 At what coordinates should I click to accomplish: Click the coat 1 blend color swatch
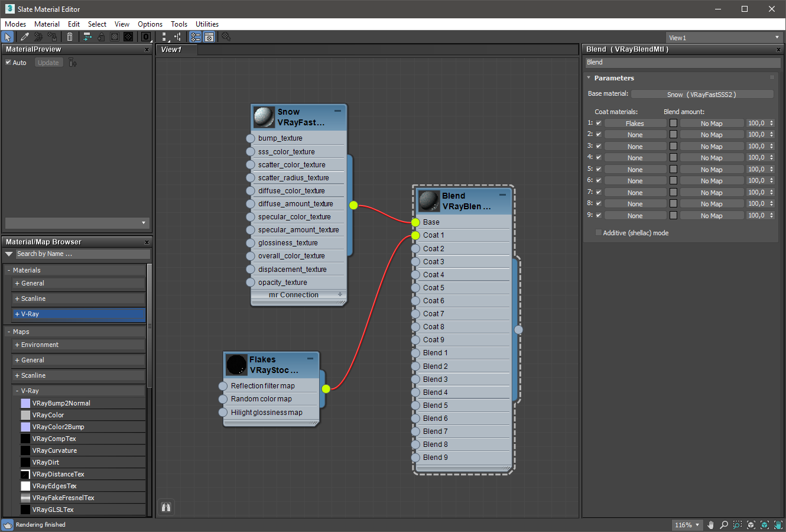pos(673,124)
